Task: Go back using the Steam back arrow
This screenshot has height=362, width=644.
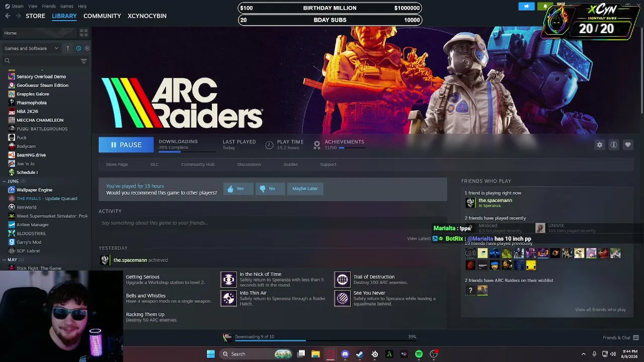Action: point(8,16)
